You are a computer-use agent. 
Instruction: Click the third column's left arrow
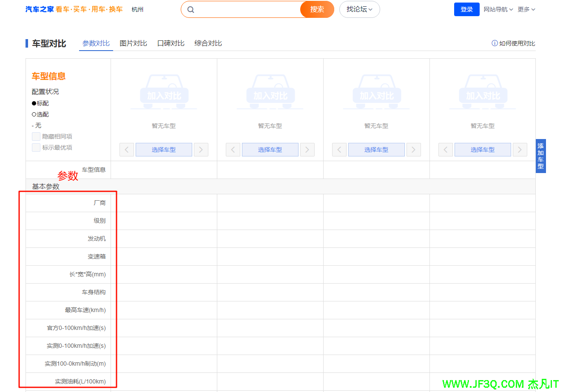339,150
